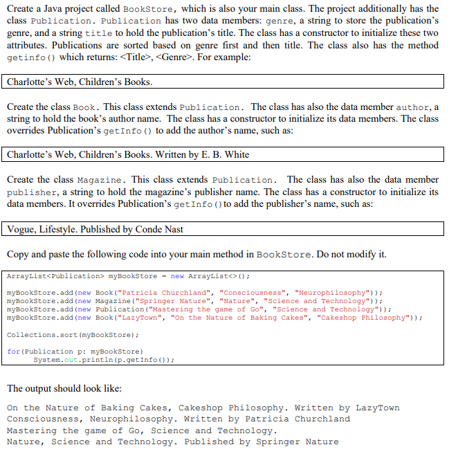
Task: Click the example "Vogue, Lifestyle. Published by Conde Nast"
Action: pos(223,229)
